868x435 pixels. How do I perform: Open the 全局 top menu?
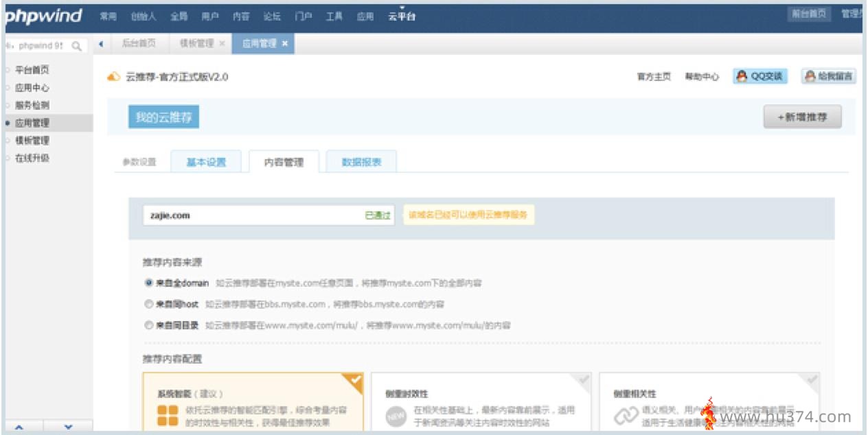click(179, 16)
